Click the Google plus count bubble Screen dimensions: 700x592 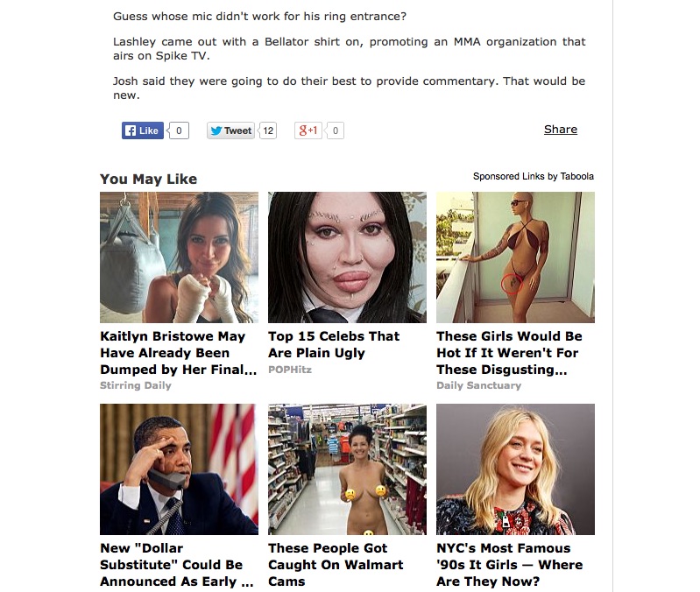[336, 130]
